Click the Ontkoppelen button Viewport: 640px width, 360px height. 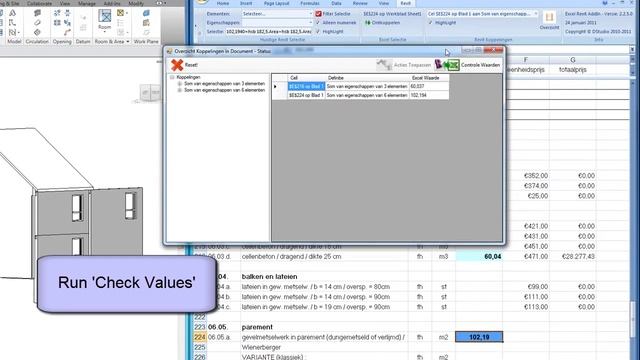click(x=382, y=23)
